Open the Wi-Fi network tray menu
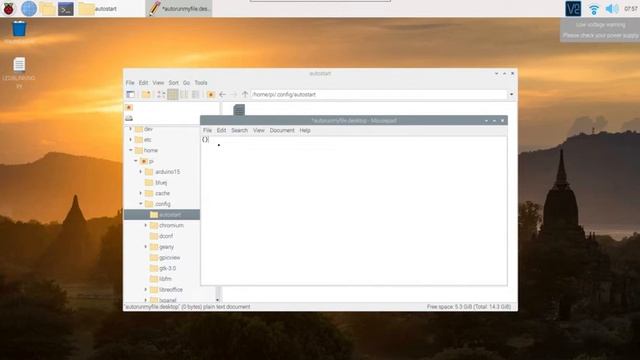640x360 pixels. [x=594, y=9]
